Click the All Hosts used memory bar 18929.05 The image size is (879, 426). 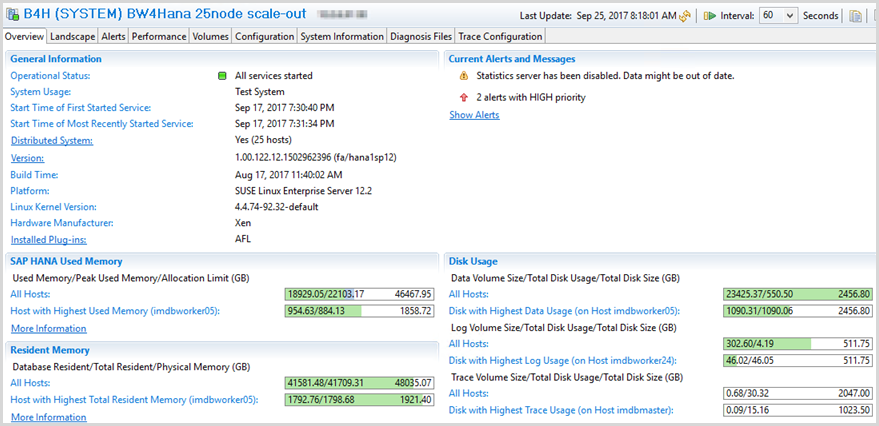coord(359,294)
